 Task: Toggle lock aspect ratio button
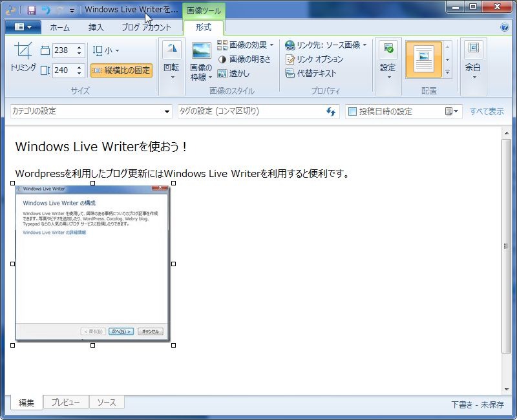click(x=121, y=70)
